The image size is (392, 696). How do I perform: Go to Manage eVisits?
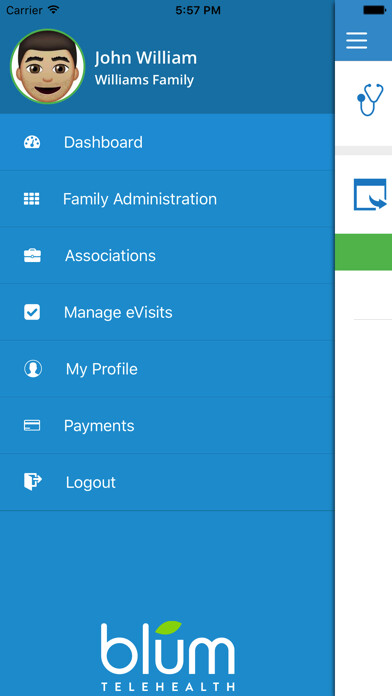(167, 312)
